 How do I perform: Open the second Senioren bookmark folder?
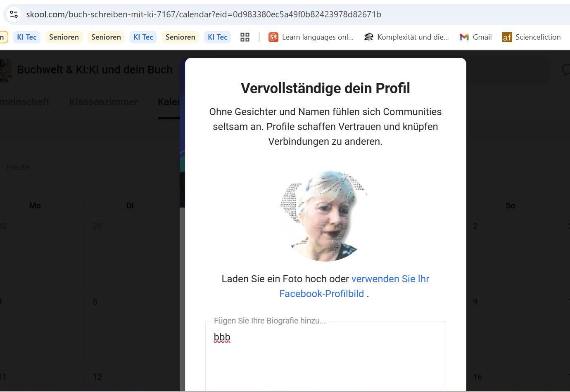coord(106,37)
